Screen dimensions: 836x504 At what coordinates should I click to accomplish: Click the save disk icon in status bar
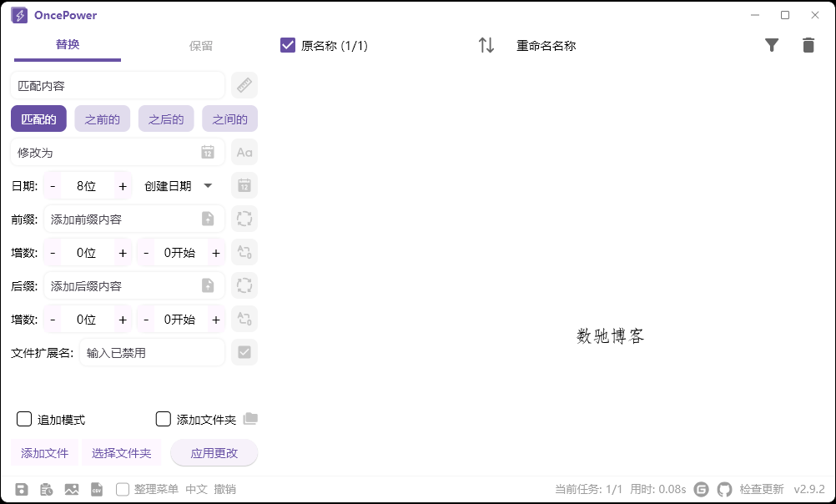[x=22, y=489]
